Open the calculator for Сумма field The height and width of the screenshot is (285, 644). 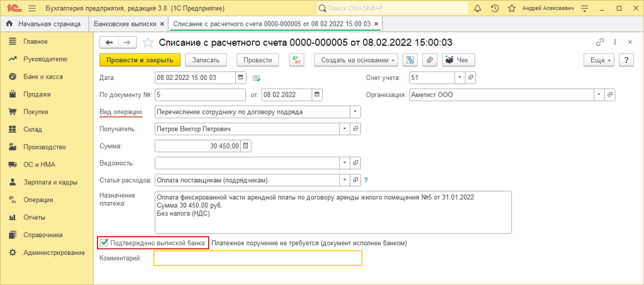pos(246,146)
